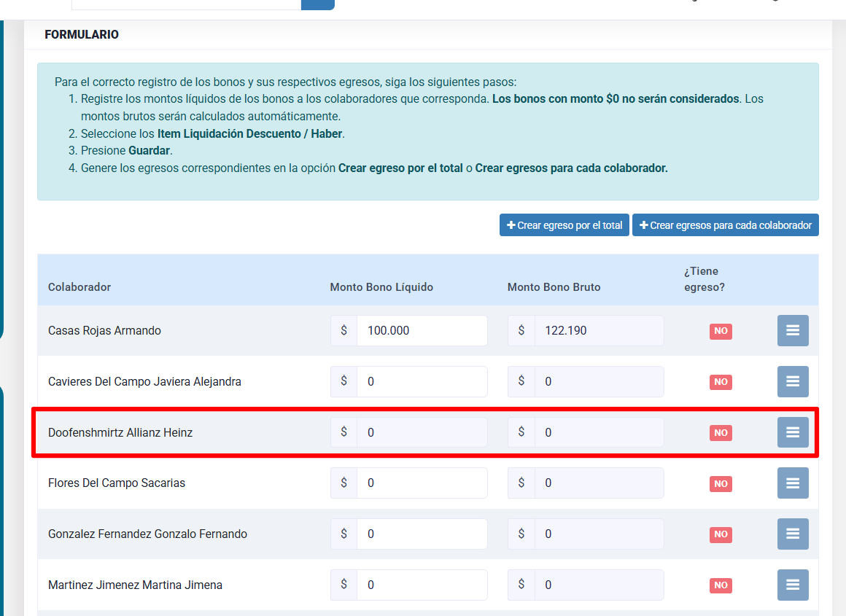Open the menu icon for Flores Del Campo
846x616 pixels.
click(793, 483)
